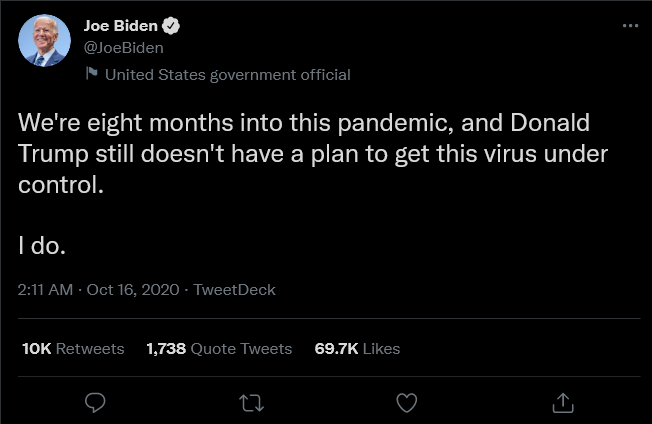Screen dimensions: 652x424
Task: Click the TweetDeck source label
Action: click(x=234, y=290)
